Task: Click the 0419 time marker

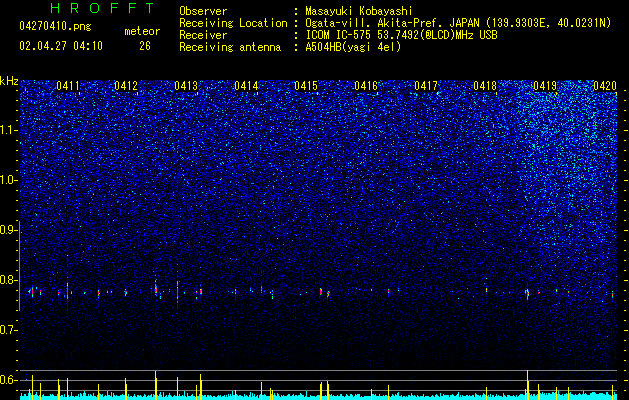Action: click(x=545, y=86)
